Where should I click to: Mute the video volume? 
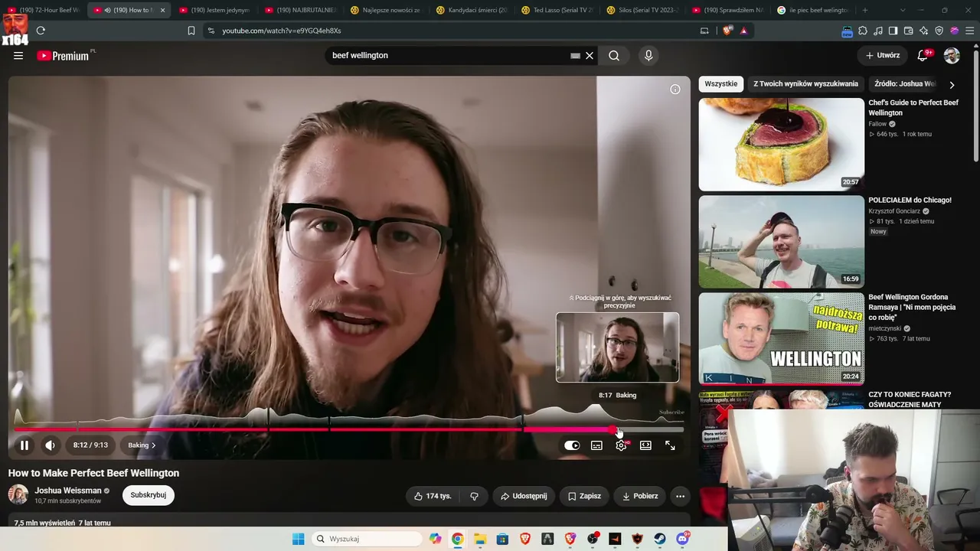(x=50, y=445)
